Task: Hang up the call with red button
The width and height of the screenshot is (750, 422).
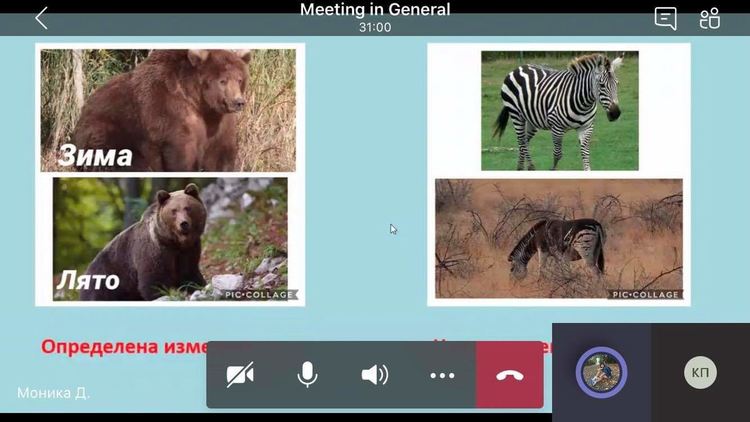Action: click(x=510, y=375)
